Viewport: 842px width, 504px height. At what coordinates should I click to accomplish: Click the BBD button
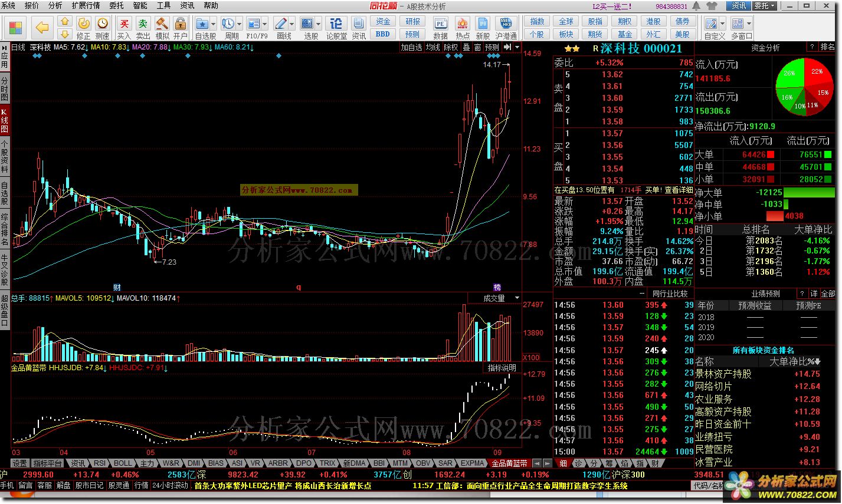(x=384, y=34)
